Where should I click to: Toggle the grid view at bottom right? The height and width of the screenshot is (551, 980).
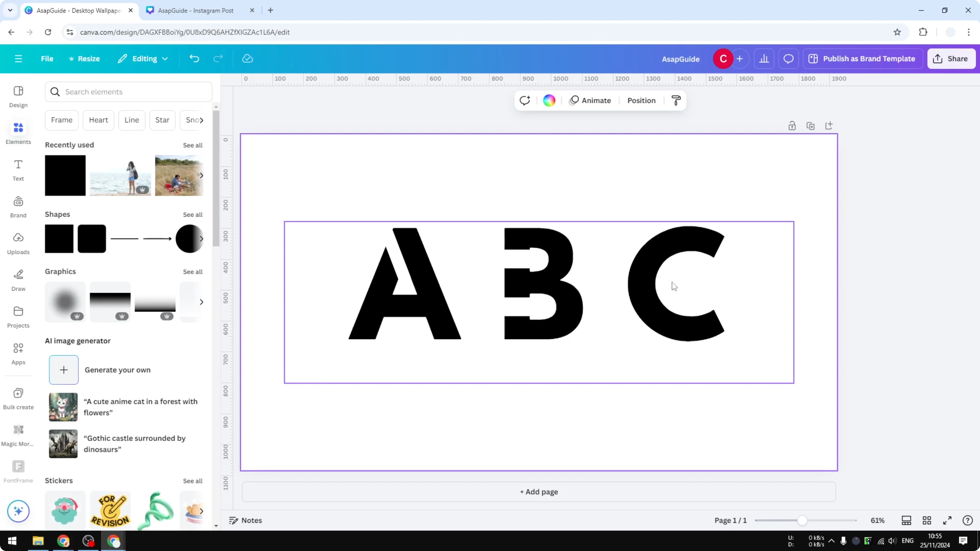[x=927, y=520]
